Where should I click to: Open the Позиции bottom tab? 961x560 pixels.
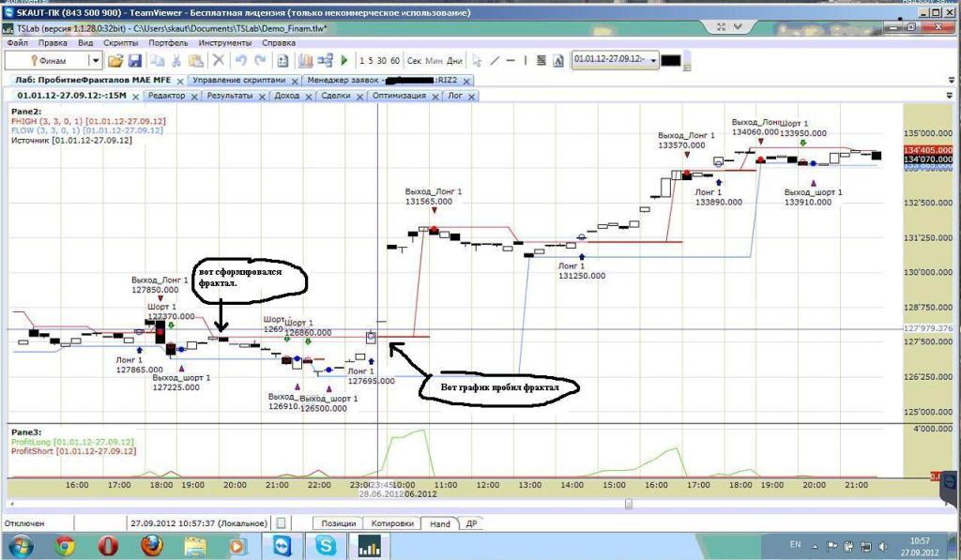pos(338,523)
